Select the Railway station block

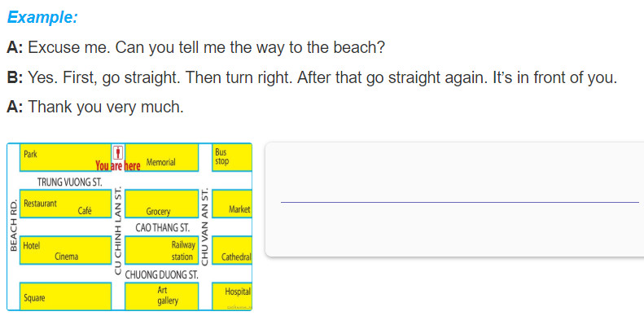(161, 250)
